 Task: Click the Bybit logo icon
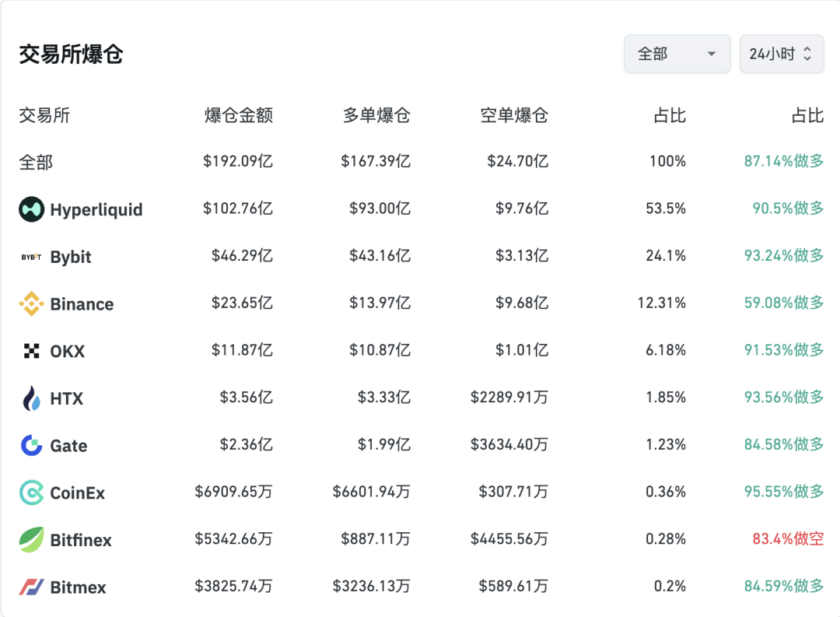(32, 257)
